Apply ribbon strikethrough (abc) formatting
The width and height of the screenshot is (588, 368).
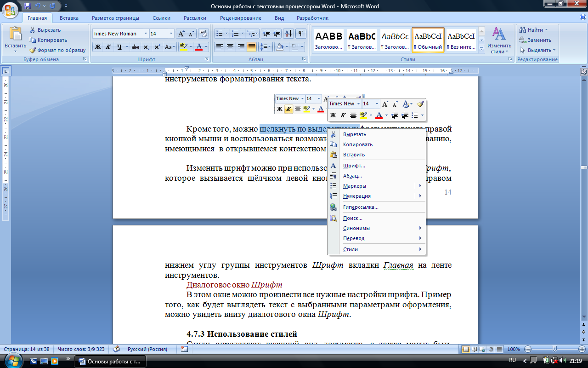[136, 47]
